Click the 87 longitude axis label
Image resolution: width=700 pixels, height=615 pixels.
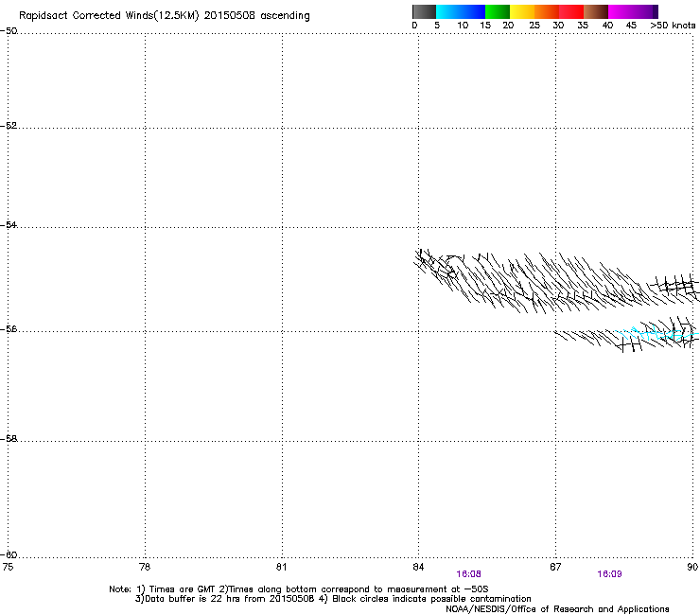pos(555,567)
